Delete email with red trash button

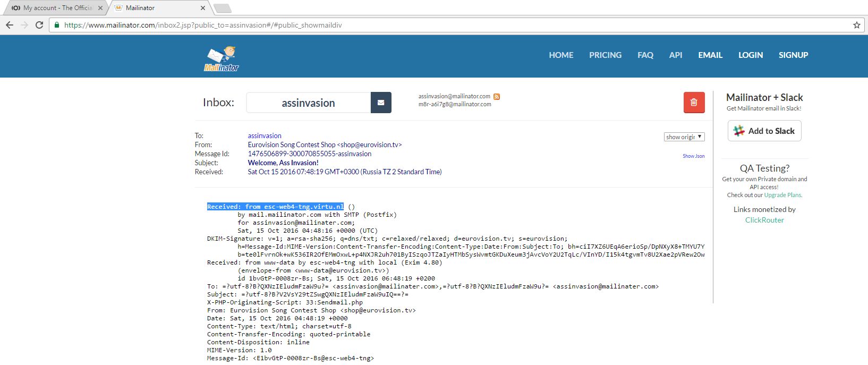click(694, 103)
